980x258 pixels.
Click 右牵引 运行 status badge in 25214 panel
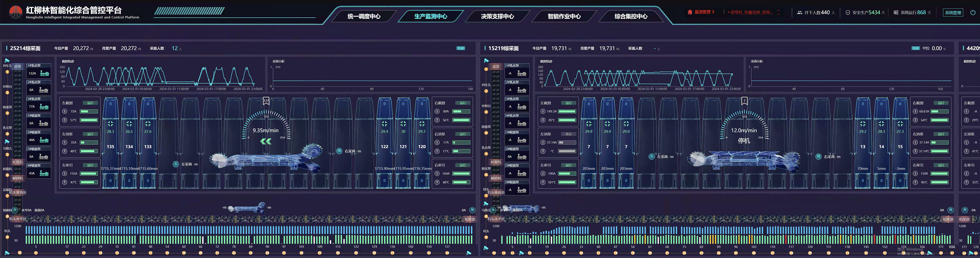(x=463, y=165)
